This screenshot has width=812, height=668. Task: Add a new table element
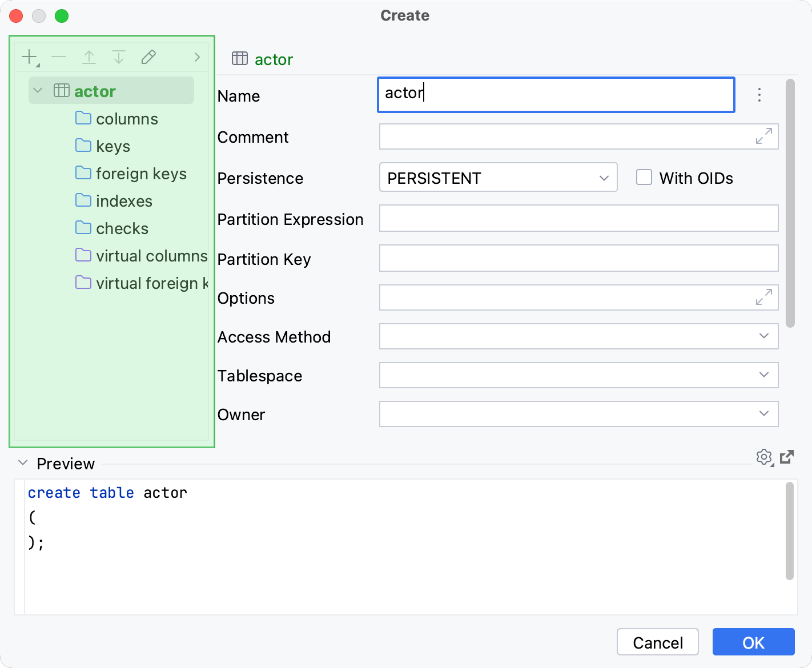tap(29, 57)
